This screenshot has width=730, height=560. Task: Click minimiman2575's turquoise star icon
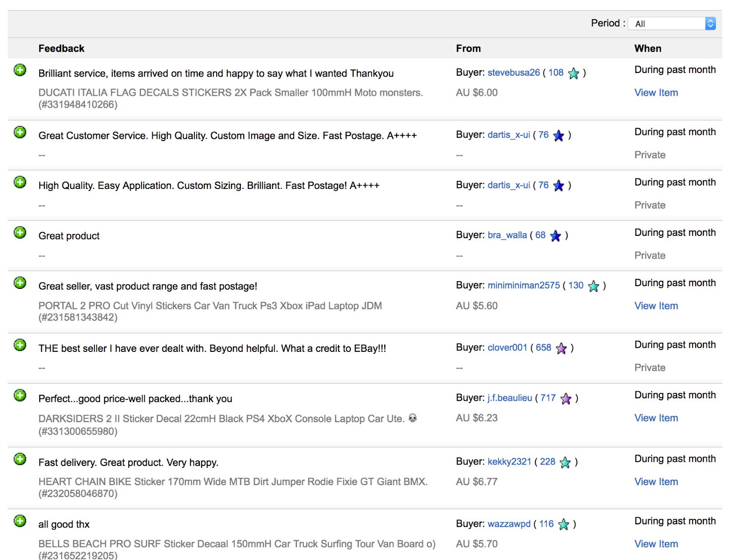[x=594, y=286]
